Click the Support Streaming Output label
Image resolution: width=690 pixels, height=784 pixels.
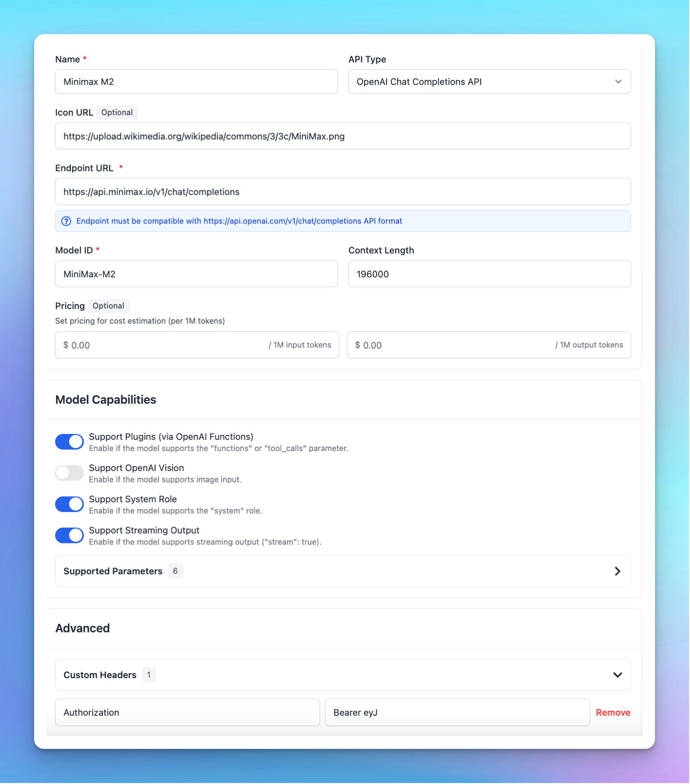tap(144, 530)
